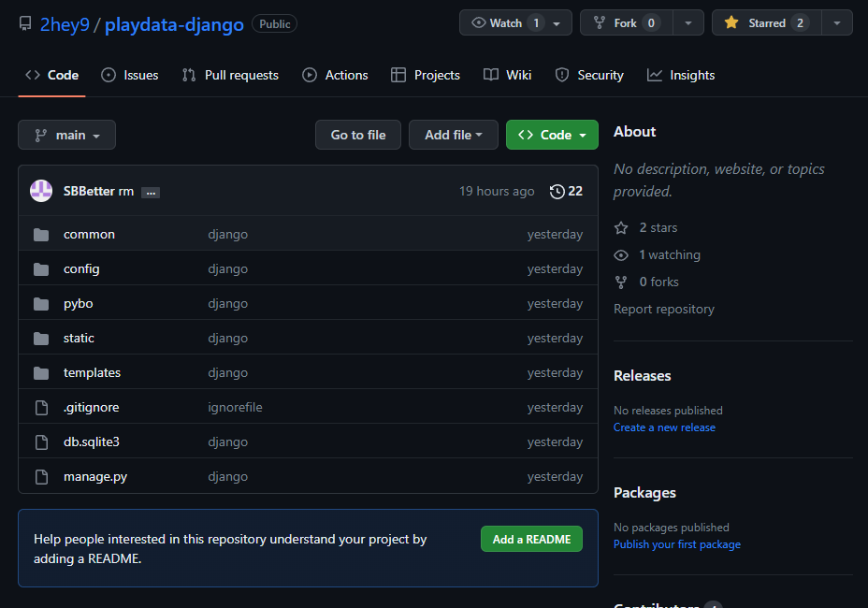The height and width of the screenshot is (608, 868).
Task: Expand the commit message ellipsis button
Action: tap(151, 193)
